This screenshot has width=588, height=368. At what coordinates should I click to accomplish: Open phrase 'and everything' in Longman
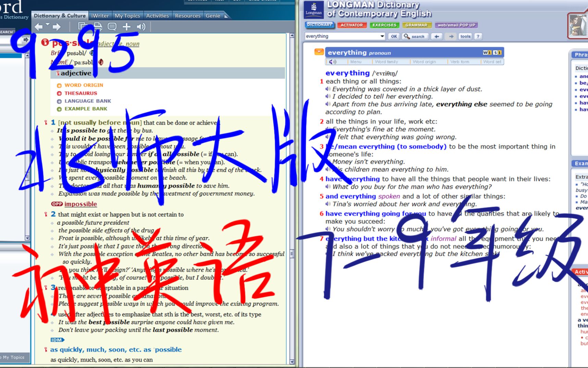click(351, 196)
